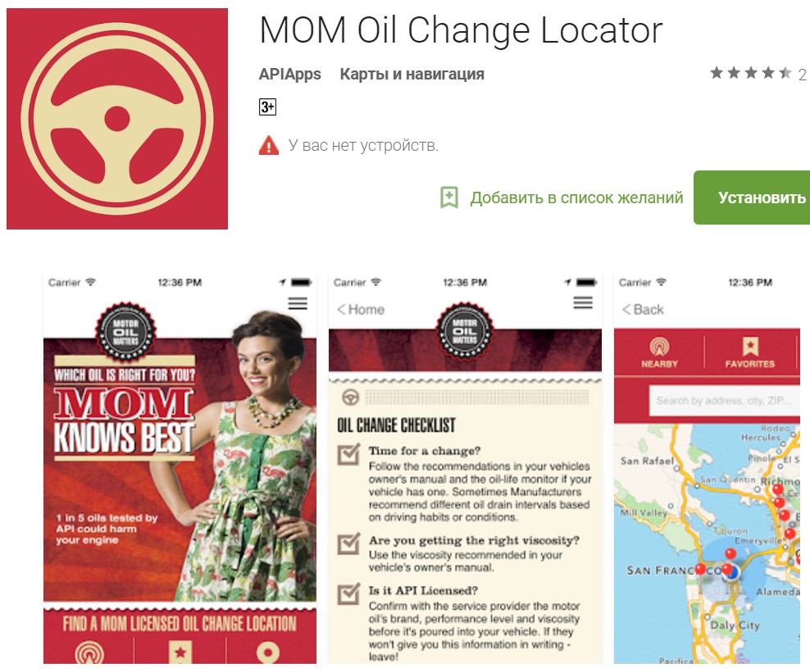Click the red warning triangle icon
Viewport: 810px width, 672px height.
pos(269,146)
